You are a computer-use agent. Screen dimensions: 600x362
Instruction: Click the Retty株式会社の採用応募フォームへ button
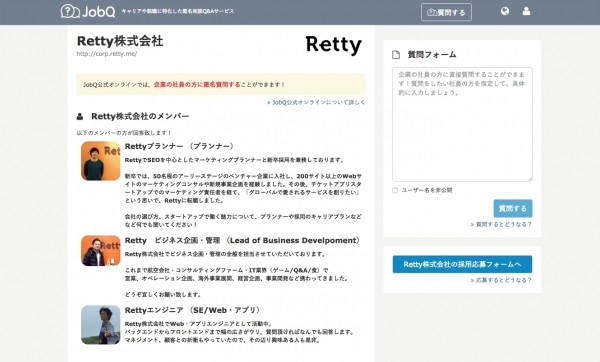(462, 264)
